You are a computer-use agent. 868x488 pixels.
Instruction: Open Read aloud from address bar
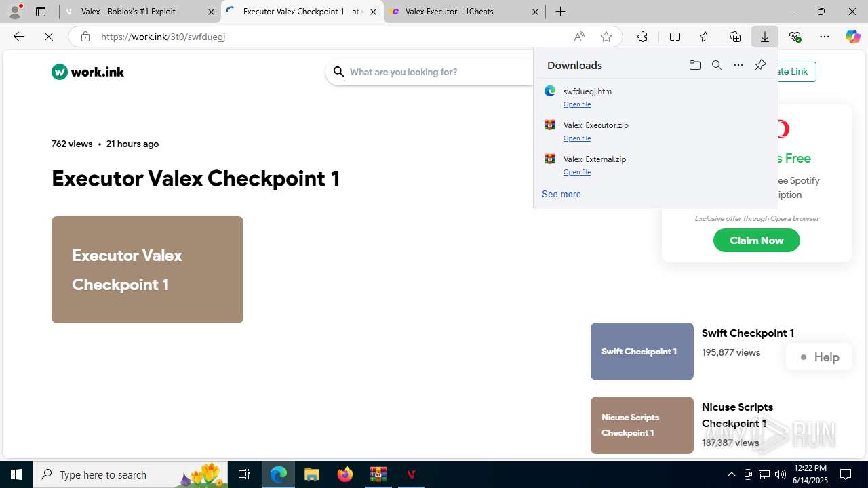[x=579, y=37]
